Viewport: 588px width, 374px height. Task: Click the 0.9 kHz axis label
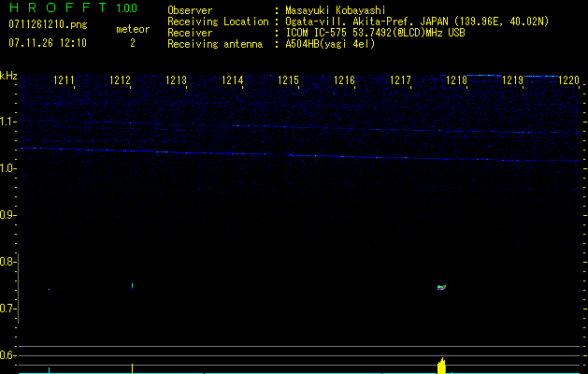pyautogui.click(x=7, y=215)
